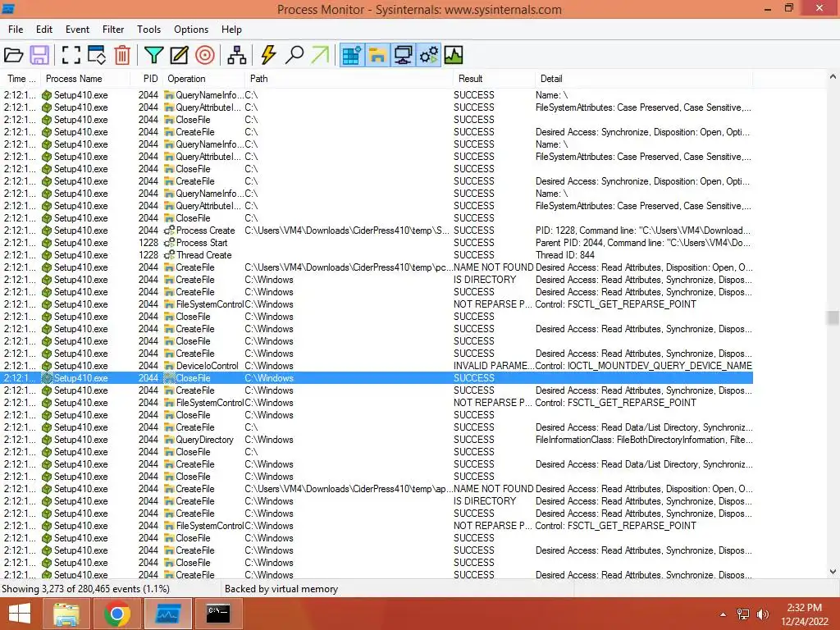The width and height of the screenshot is (840, 630).
Task: Click the scrollbar down arrow
Action: (833, 572)
